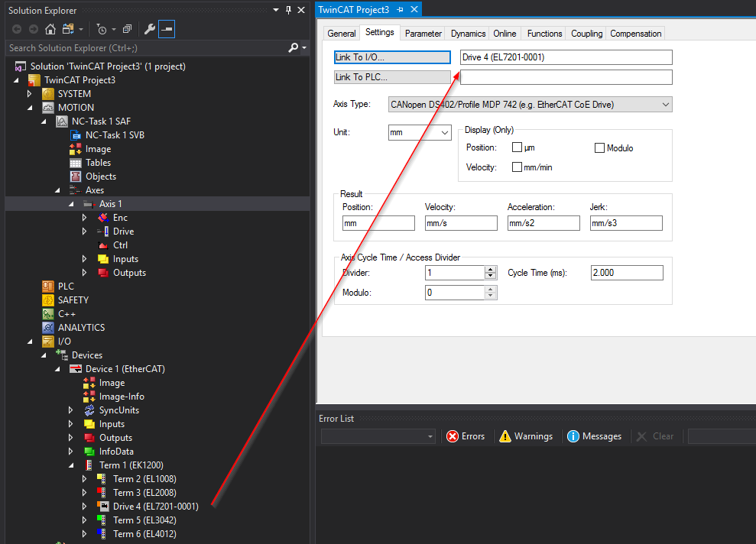Click the Back arrow in Solution Explorer toolbar
The width and height of the screenshot is (756, 544).
coord(17,29)
